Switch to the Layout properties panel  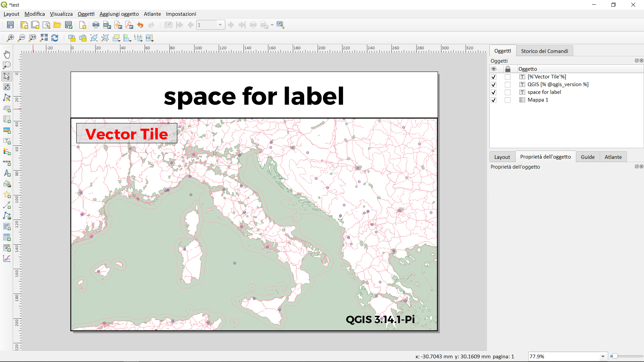[502, 157]
